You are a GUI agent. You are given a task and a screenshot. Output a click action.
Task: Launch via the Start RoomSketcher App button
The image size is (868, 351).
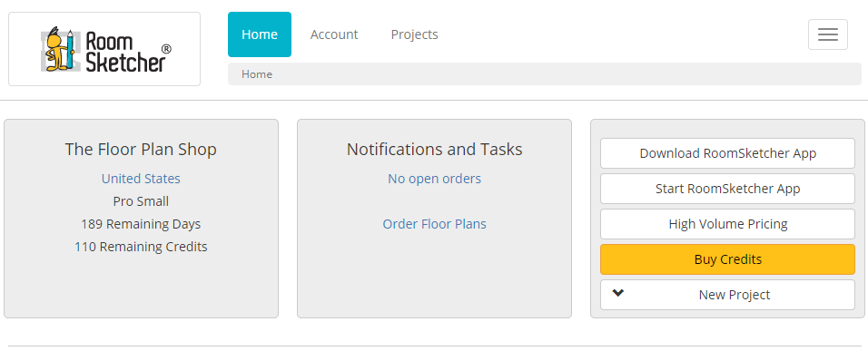tap(728, 189)
